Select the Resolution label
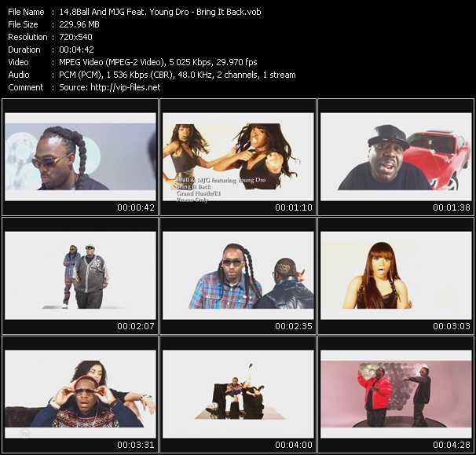The image size is (476, 455). pos(27,37)
